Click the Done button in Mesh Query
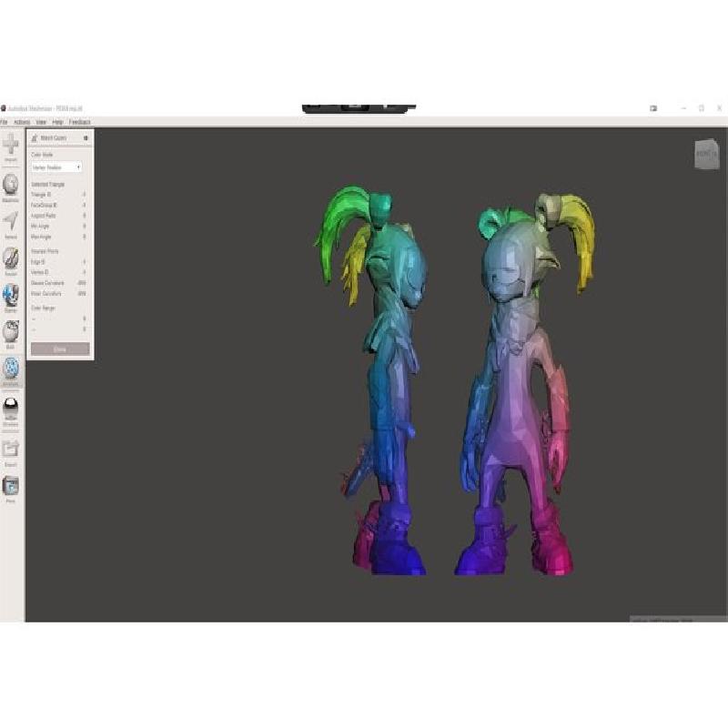 [x=60, y=349]
